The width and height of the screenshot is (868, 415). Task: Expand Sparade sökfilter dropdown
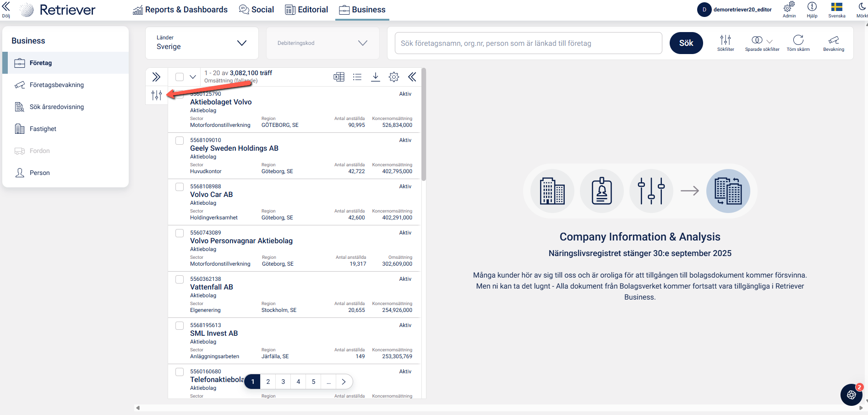tap(762, 43)
